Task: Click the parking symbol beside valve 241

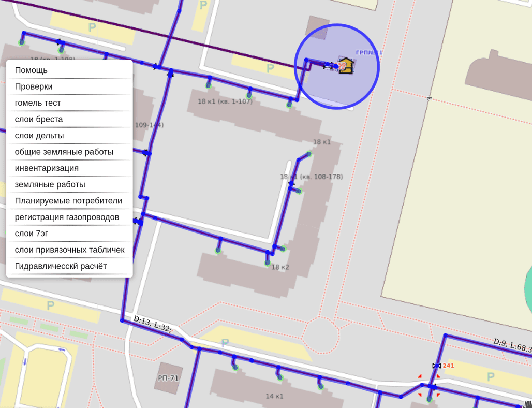Action: [x=490, y=376]
